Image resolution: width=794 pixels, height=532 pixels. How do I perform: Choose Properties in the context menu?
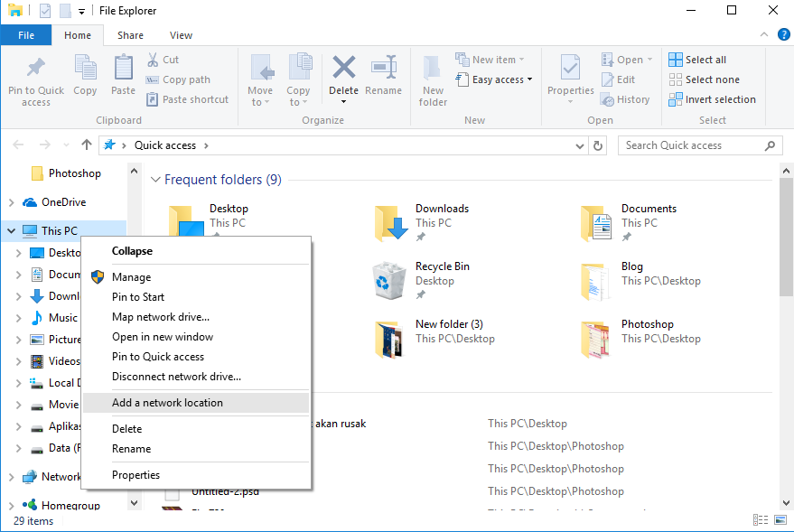click(196, 475)
